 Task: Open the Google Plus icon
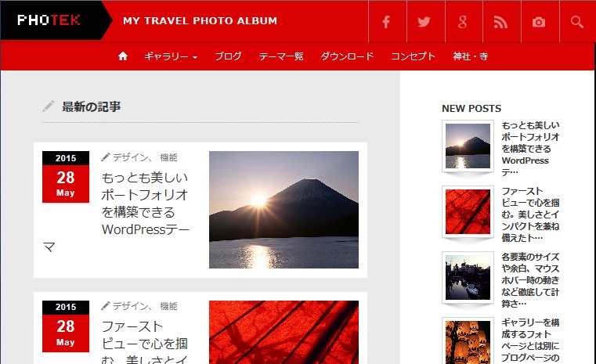pos(464,22)
